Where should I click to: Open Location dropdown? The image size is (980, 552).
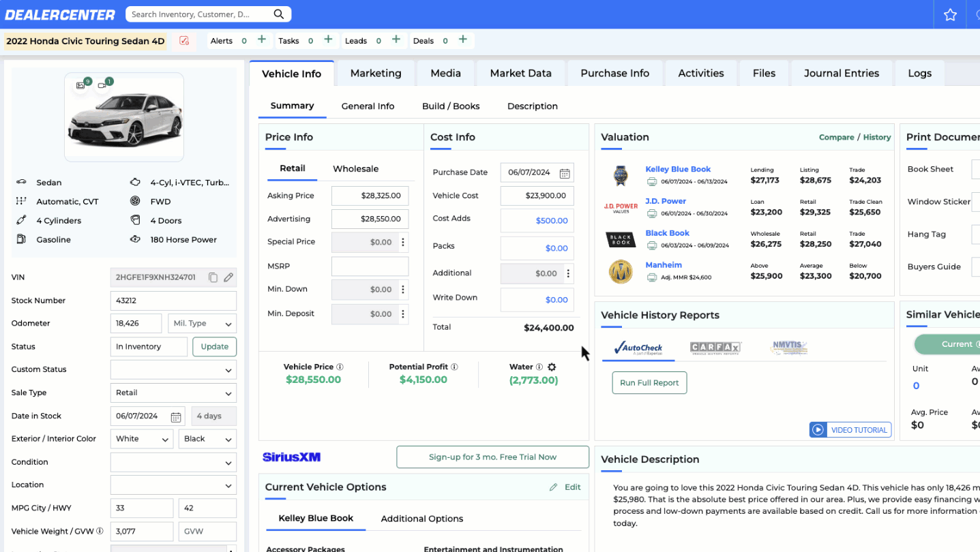point(173,485)
